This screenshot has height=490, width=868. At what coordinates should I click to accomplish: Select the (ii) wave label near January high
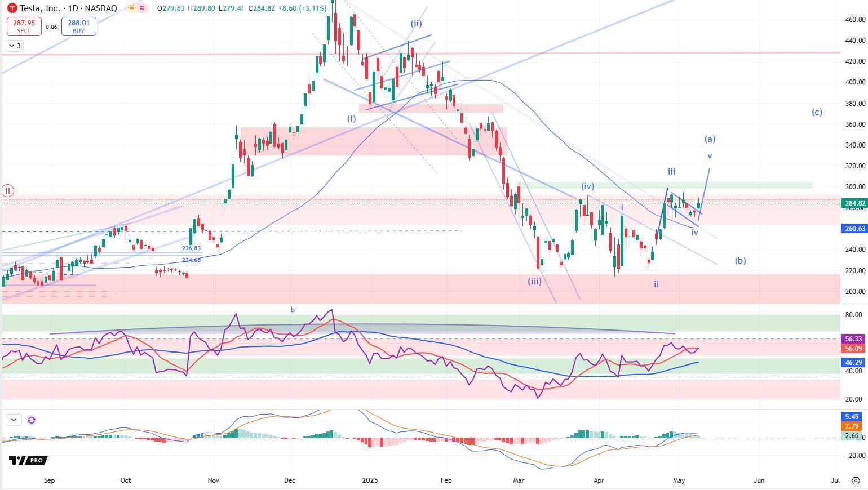pyautogui.click(x=416, y=24)
